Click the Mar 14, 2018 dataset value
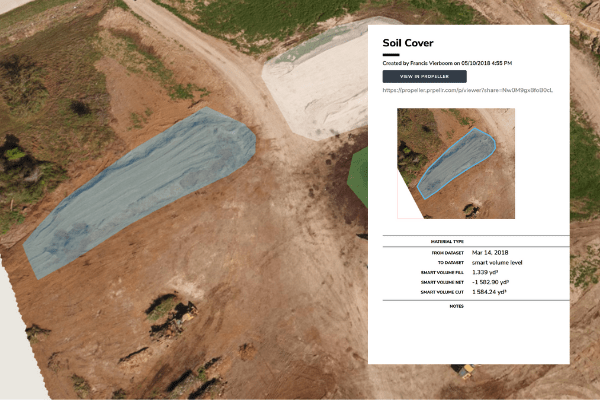600x400 pixels. 490,253
